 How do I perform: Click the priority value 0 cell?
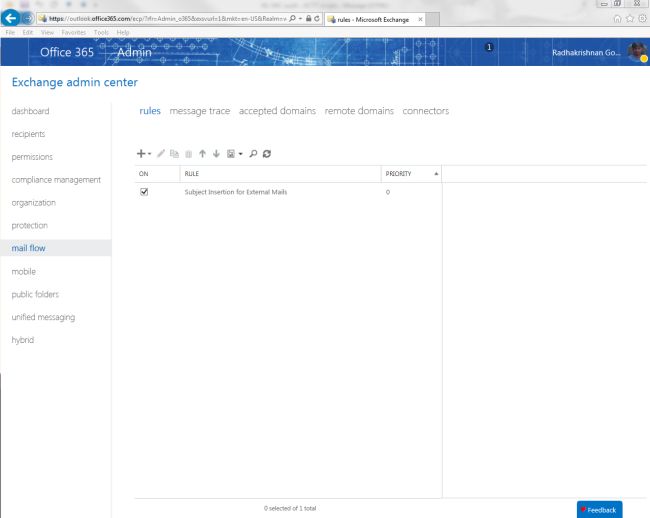coord(388,192)
